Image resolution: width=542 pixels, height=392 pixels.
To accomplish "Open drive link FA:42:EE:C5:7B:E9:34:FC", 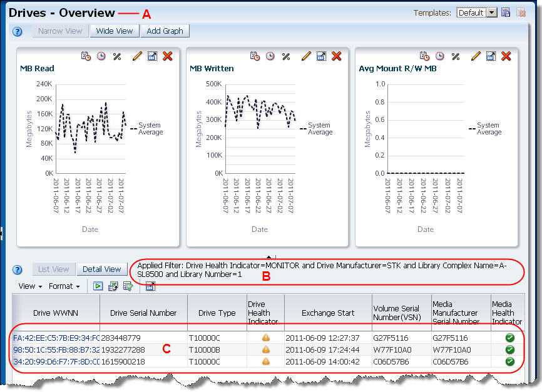I will click(x=56, y=338).
